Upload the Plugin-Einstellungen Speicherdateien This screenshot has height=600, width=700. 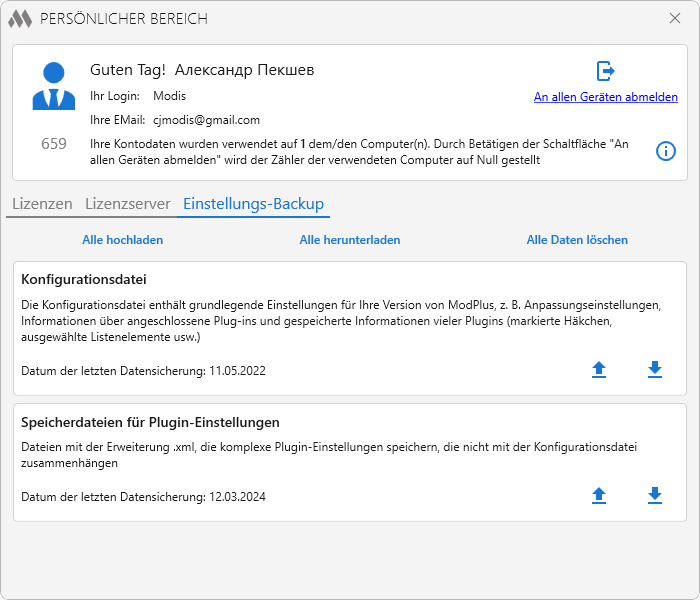599,496
